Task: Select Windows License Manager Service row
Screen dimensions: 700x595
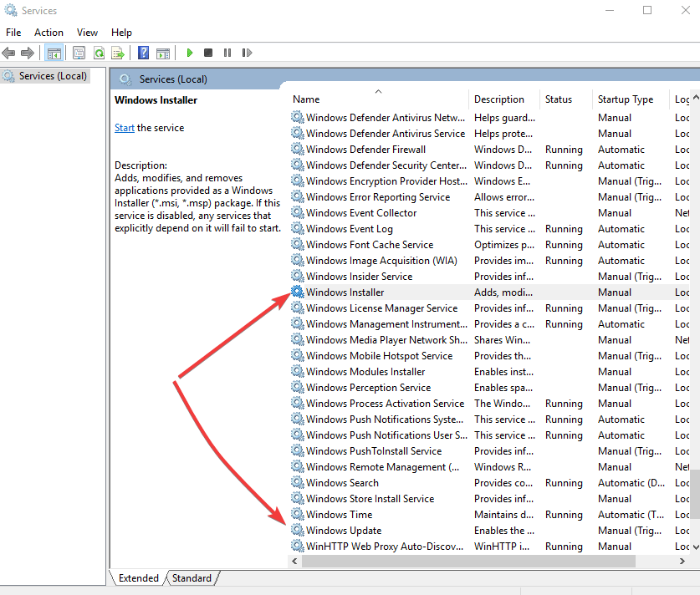Action: click(490, 308)
